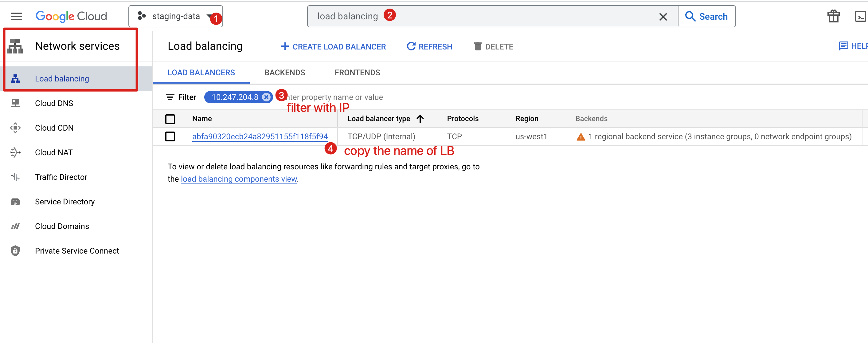Click the Traffic Director sidebar icon
Image resolution: width=868 pixels, height=343 pixels.
click(x=15, y=177)
